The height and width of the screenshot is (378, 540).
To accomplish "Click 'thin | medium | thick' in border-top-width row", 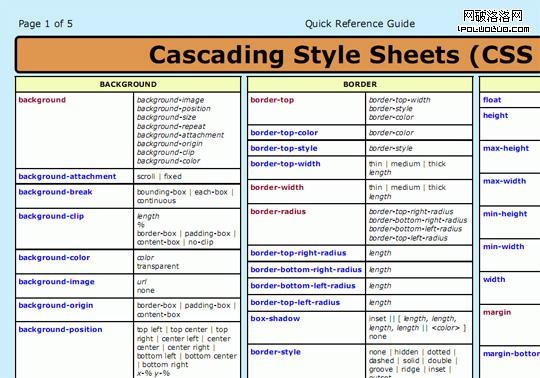I will click(407, 164).
